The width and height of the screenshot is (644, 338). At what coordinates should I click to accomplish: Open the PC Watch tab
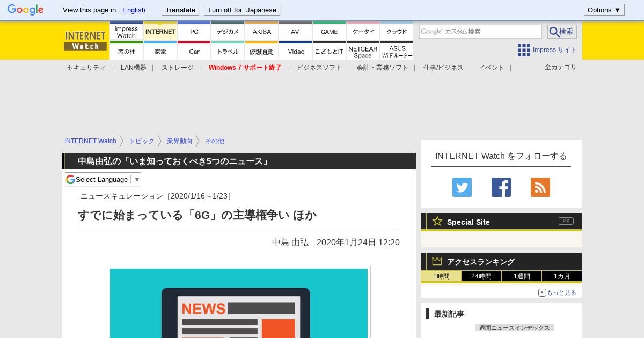coord(194,32)
